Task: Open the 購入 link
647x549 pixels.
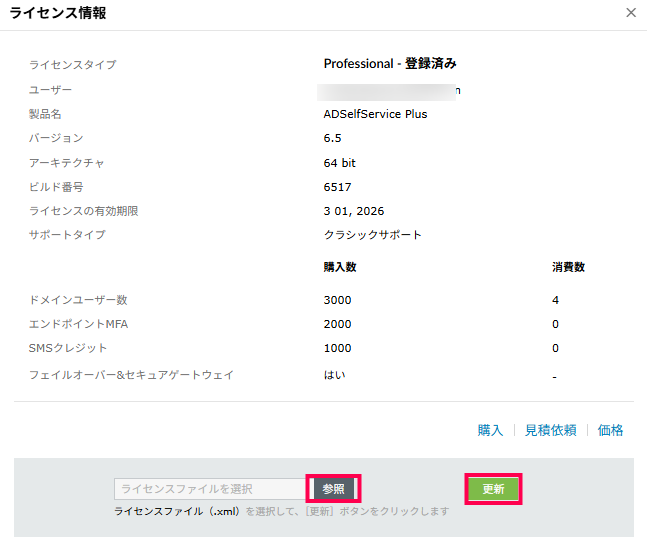Action: pyautogui.click(x=490, y=430)
